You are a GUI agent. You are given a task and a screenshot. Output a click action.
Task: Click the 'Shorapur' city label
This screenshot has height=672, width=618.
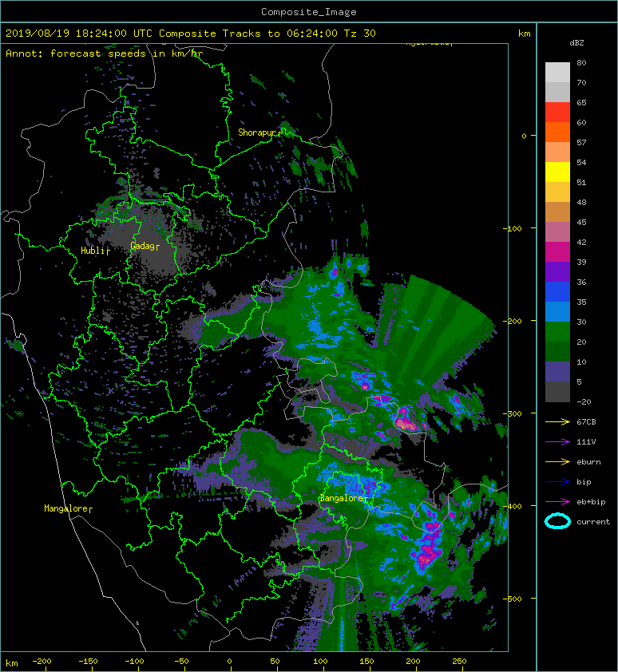tap(259, 132)
